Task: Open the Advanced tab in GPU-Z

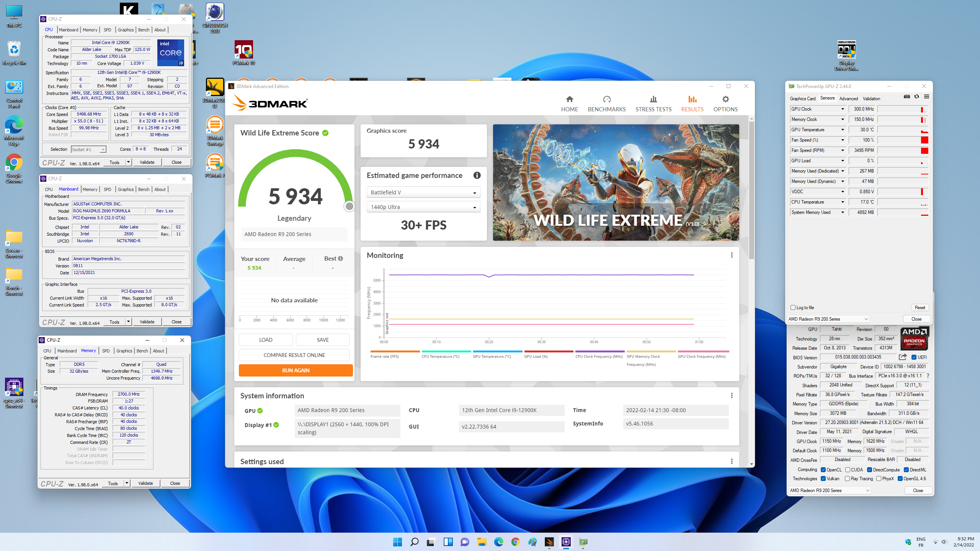Action: 848,98
